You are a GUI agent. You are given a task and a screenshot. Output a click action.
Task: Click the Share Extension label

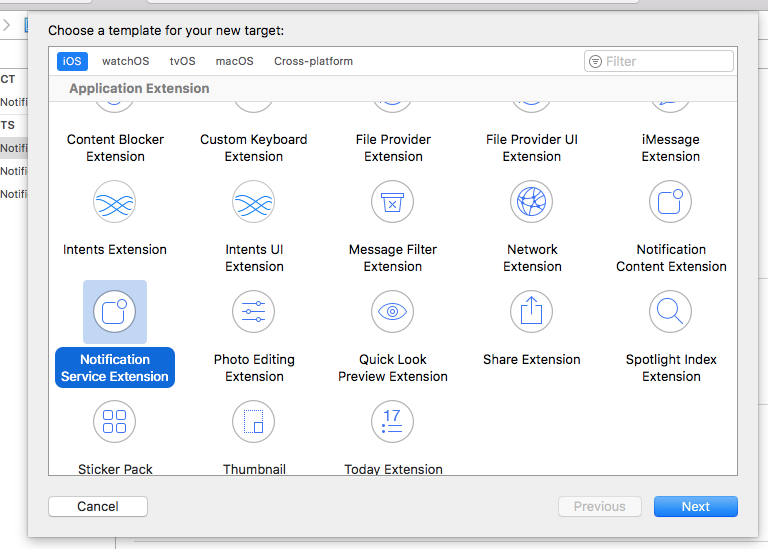tap(531, 359)
